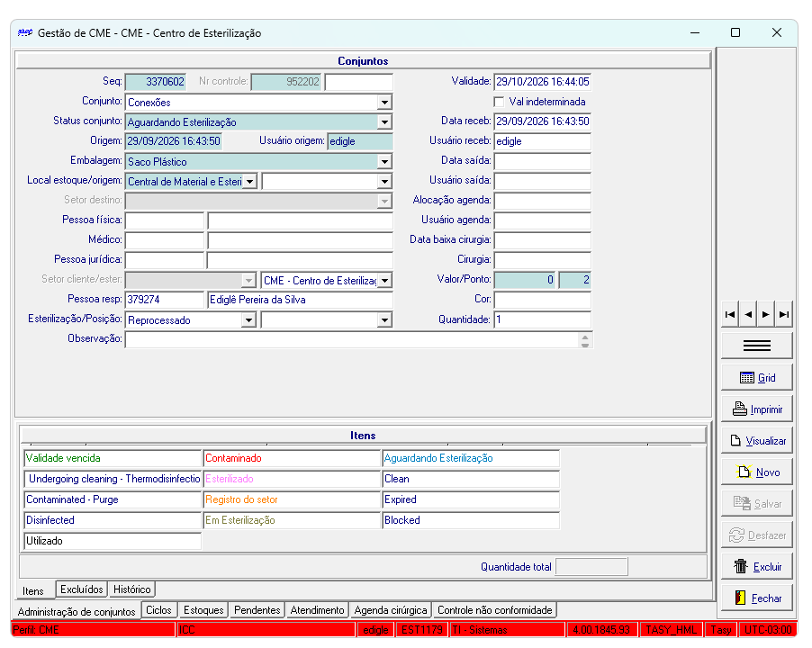Click the Fechar exit button
The width and height of the screenshot is (812, 648).
point(756,598)
